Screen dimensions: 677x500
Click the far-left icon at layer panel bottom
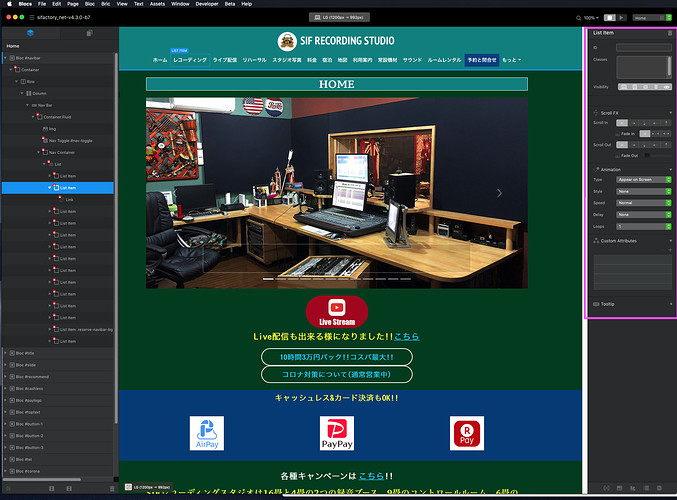[x=8, y=488]
